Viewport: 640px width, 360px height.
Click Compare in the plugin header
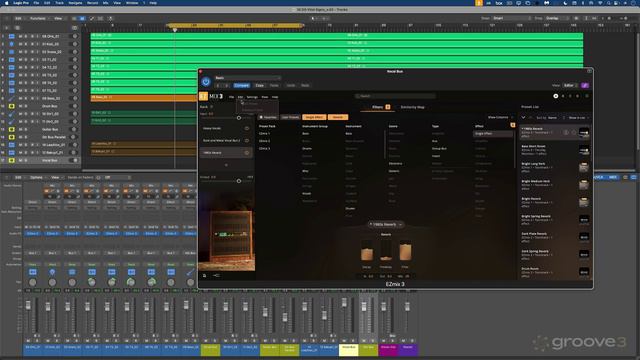click(242, 85)
